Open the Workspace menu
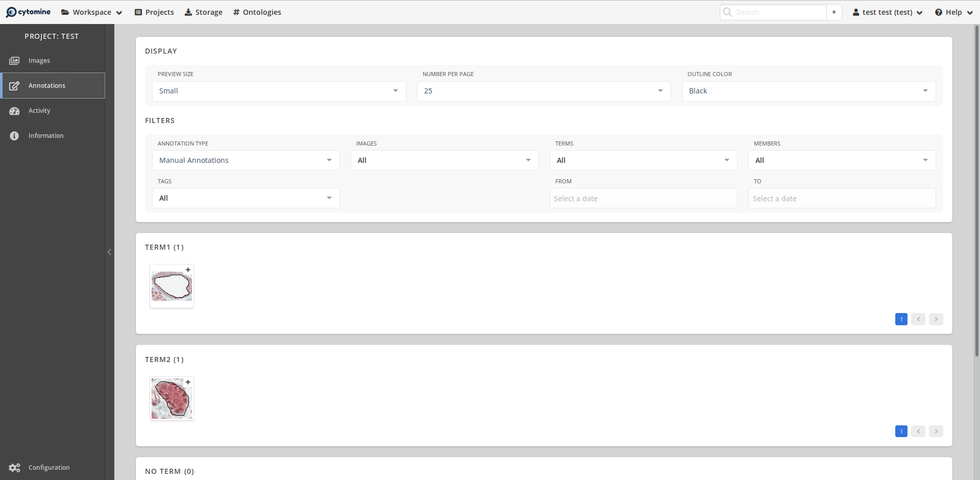This screenshot has height=480, width=980. [x=92, y=12]
